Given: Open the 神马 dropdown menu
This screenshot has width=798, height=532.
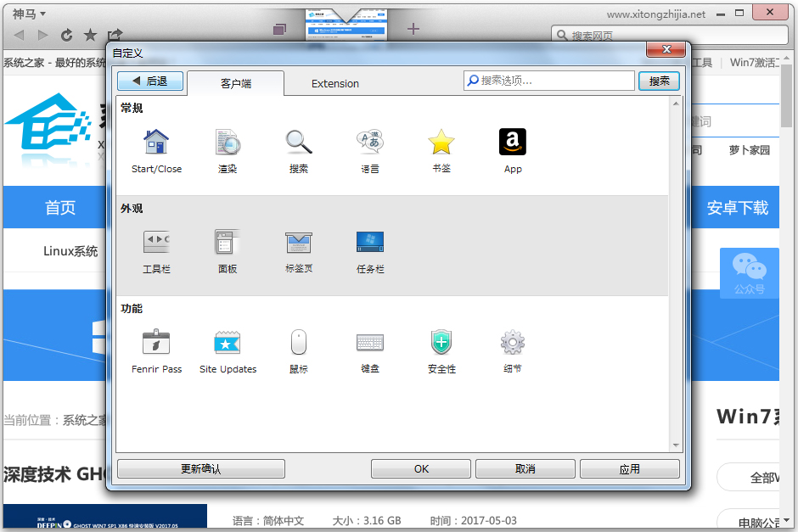Looking at the screenshot, I should coord(29,14).
